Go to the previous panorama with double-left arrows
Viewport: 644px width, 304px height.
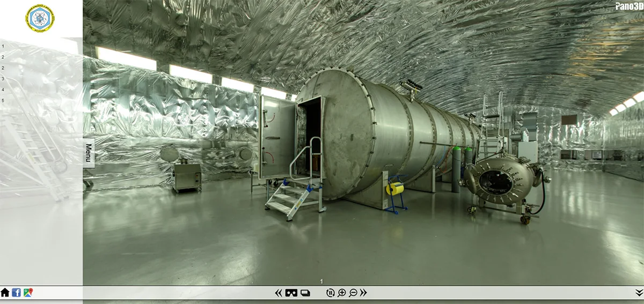[x=279, y=293]
